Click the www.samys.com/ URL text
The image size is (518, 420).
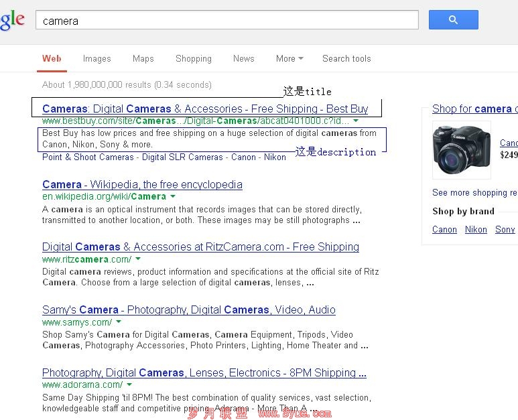[x=77, y=322]
